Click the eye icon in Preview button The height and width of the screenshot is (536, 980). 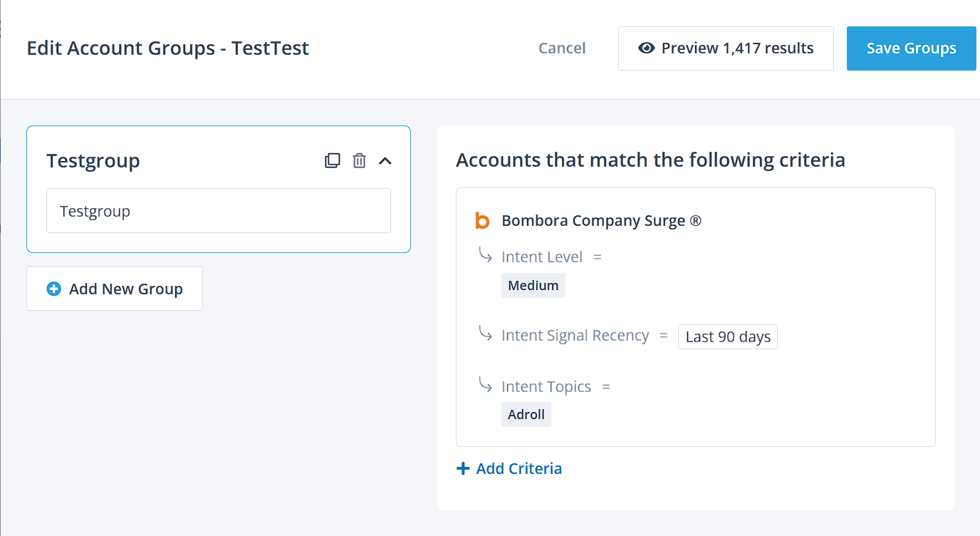coord(646,48)
